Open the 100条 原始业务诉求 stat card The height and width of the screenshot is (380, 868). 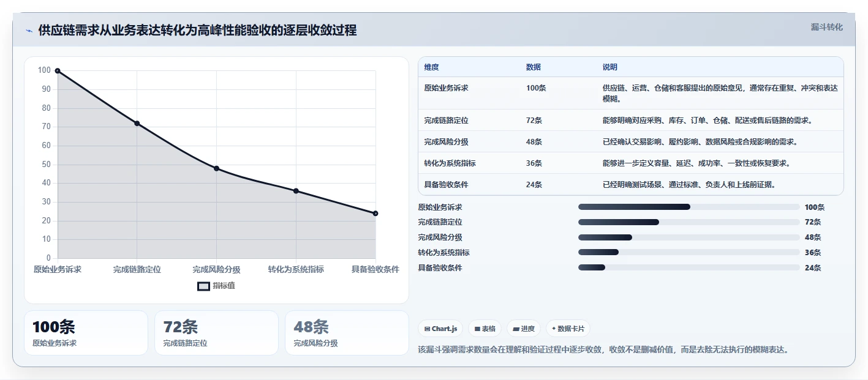(x=86, y=333)
